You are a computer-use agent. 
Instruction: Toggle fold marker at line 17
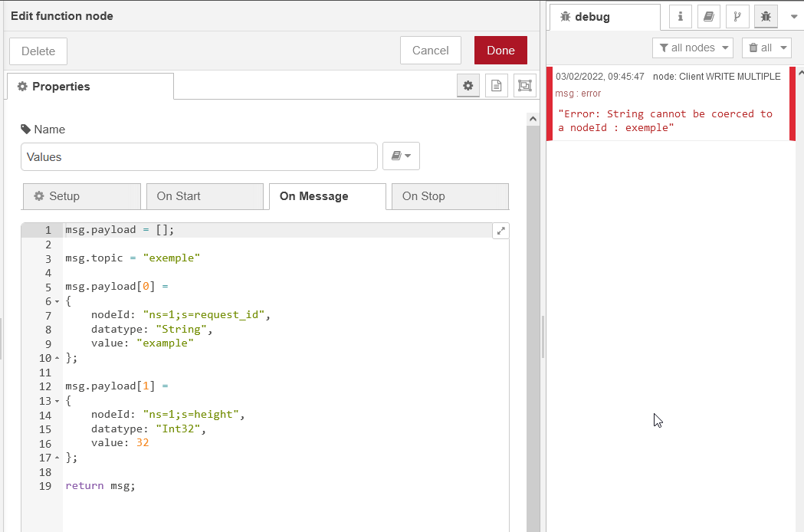point(57,458)
